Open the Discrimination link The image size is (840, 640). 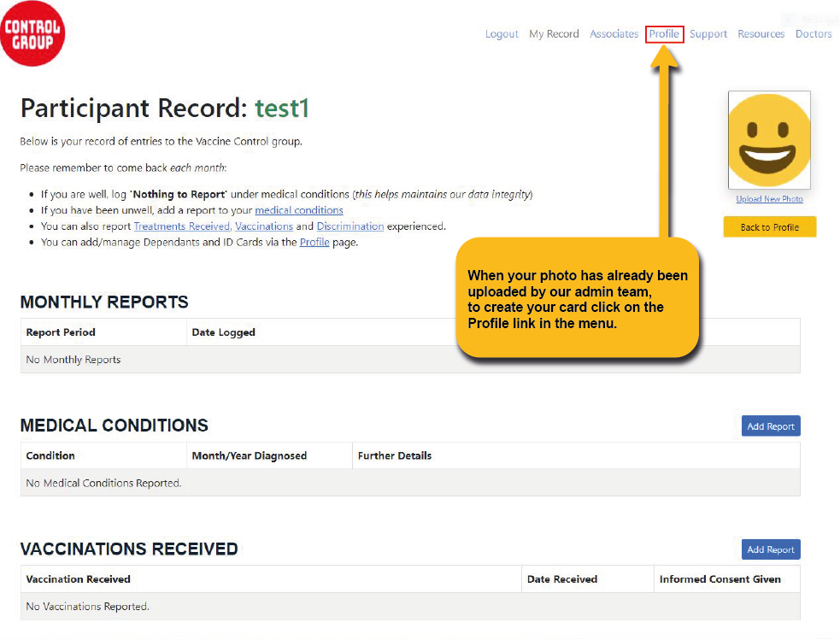point(350,226)
